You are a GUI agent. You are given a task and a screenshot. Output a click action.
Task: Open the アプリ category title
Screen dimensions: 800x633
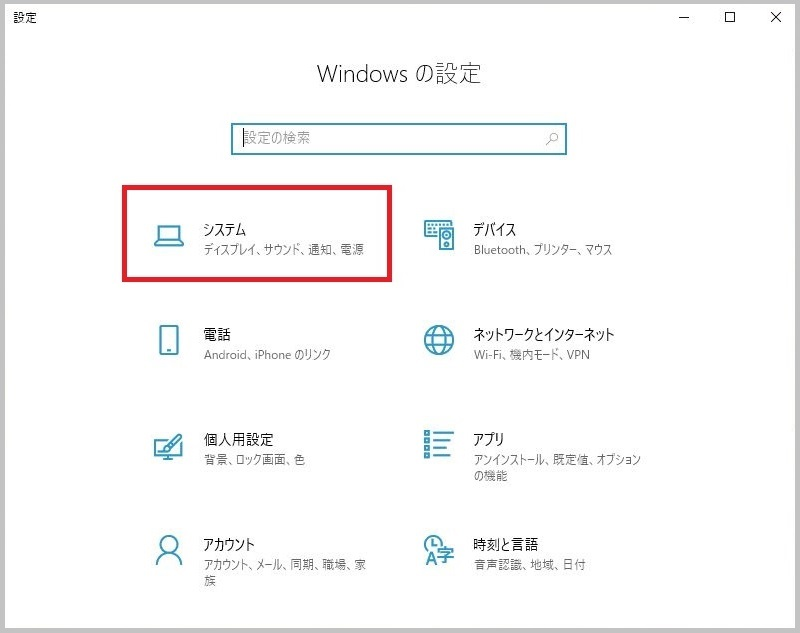(489, 440)
